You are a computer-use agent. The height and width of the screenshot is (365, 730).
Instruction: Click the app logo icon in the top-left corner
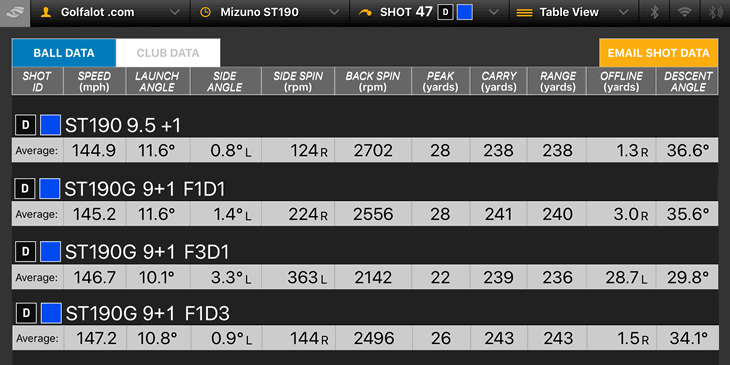(x=15, y=13)
